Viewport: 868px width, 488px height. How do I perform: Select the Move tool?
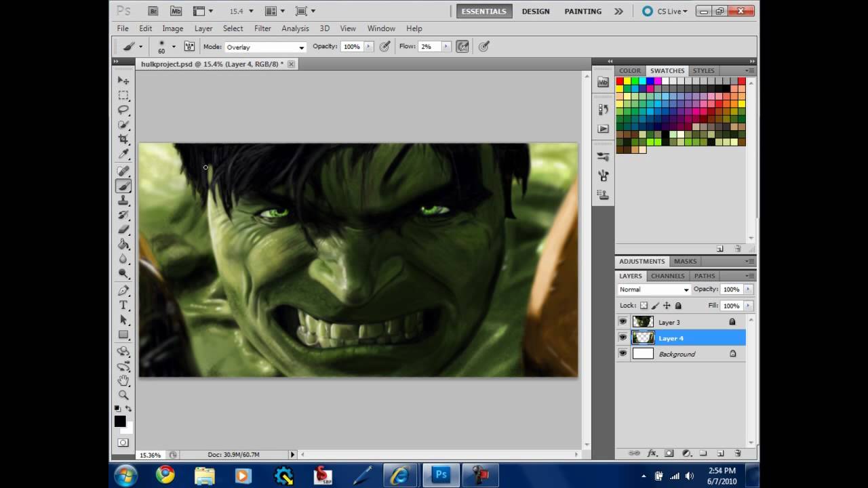tap(123, 81)
